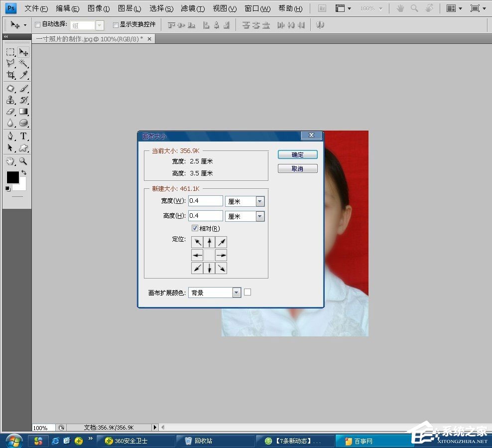Select the Zoom tool in toolbox
Screen dimensions: 492x448
click(23, 161)
